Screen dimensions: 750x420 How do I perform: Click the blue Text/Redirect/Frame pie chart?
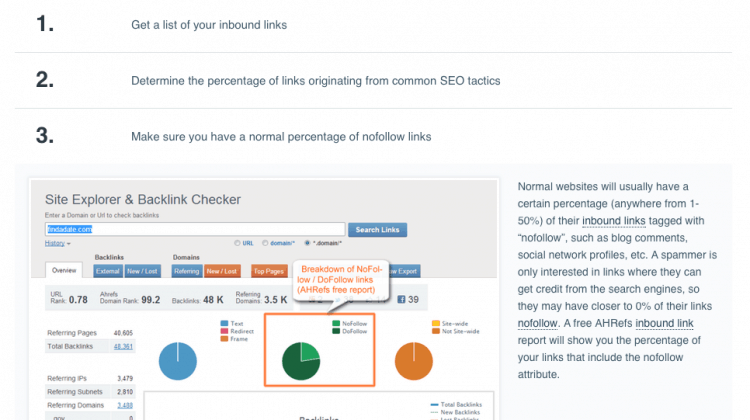(177, 361)
